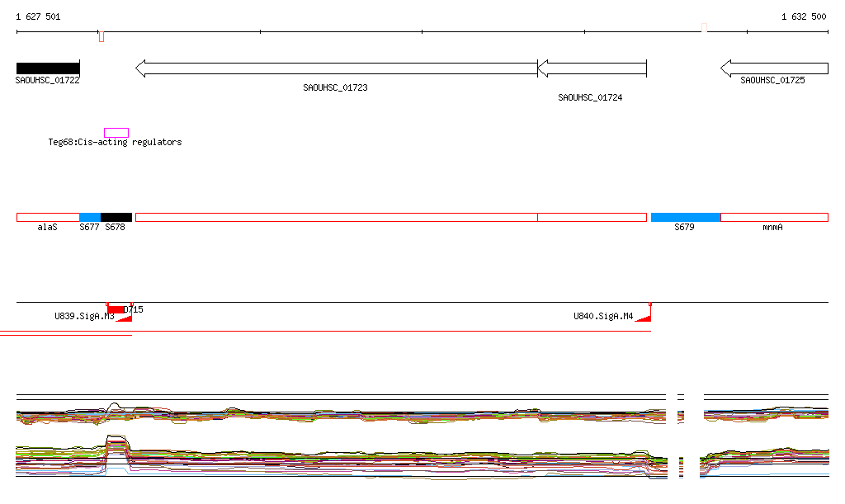Viewport: 845px width, 504px height.
Task: Click the end coordinate 1 632 500
Action: tap(804, 16)
